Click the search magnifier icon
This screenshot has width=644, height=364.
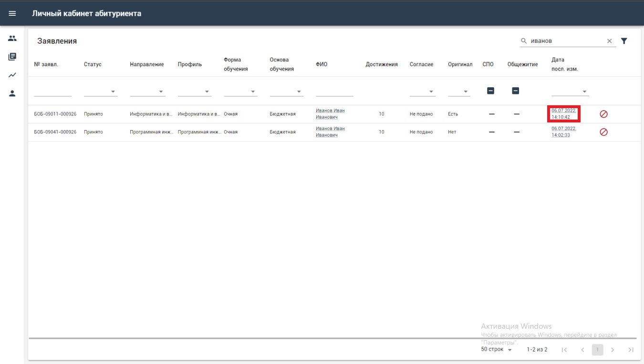click(x=524, y=41)
